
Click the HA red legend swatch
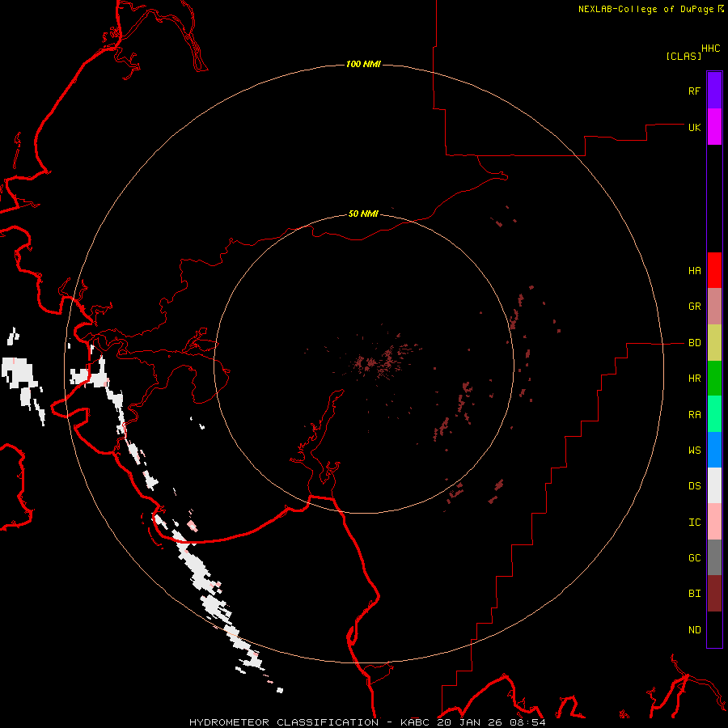tap(714, 270)
